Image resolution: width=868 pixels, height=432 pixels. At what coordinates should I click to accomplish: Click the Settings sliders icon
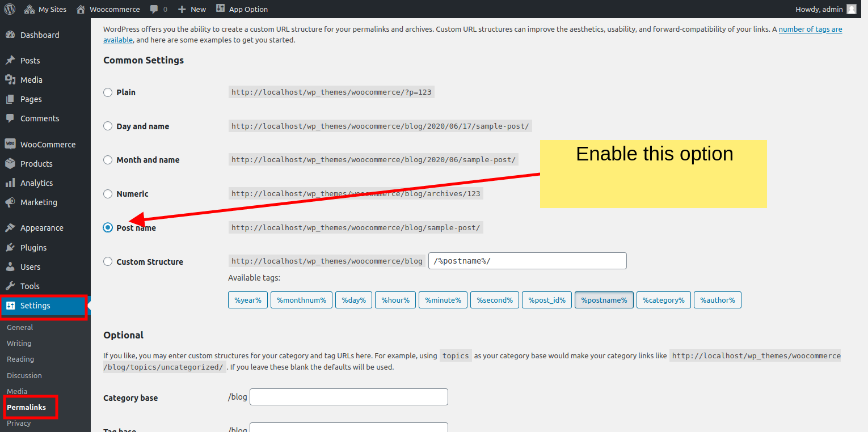10,305
